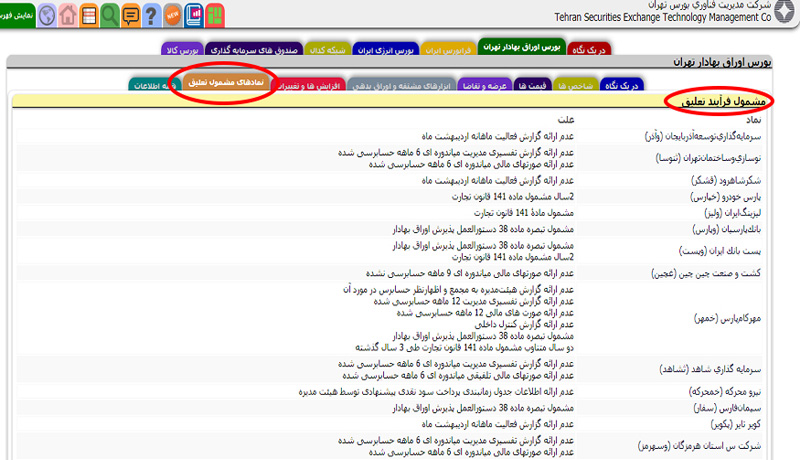Go to the home page icon

[x=68, y=15]
